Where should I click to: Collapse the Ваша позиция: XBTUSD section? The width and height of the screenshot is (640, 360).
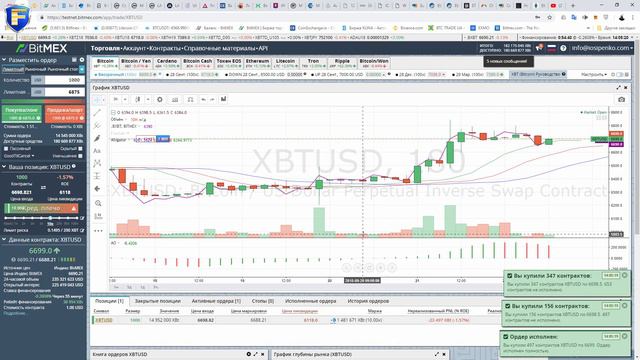point(4,167)
